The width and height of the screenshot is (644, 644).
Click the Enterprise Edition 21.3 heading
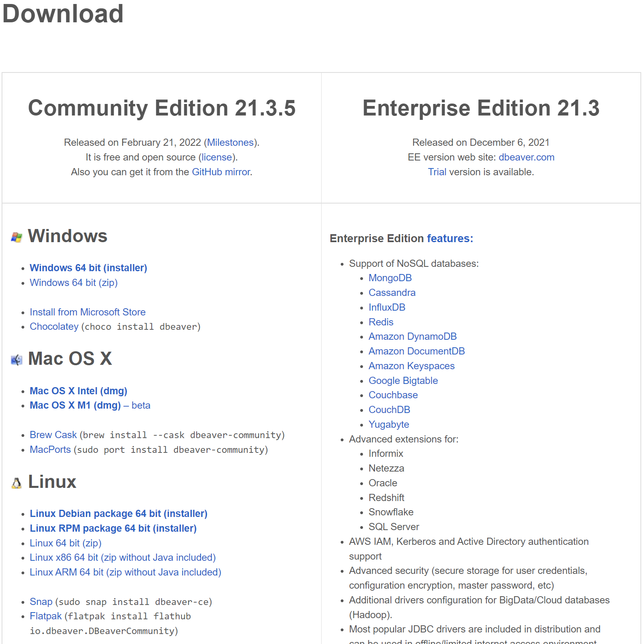[x=481, y=108]
